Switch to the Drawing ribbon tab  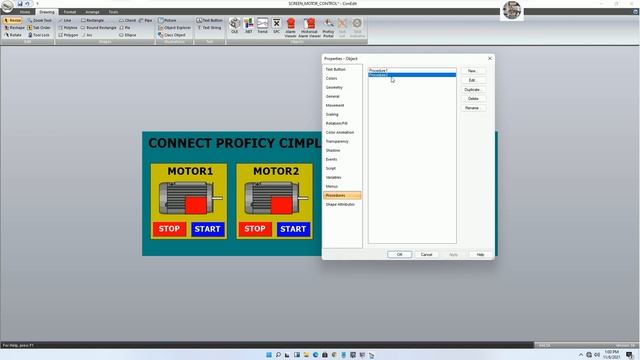pyautogui.click(x=47, y=12)
